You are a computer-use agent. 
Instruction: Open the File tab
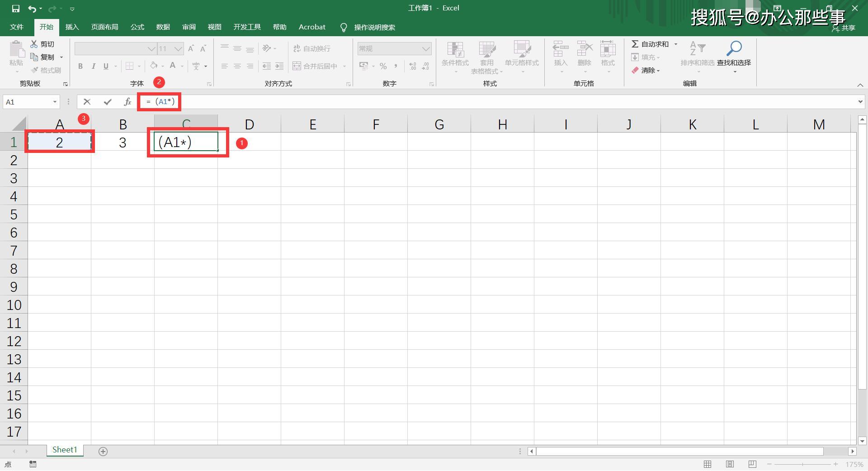pyautogui.click(x=17, y=27)
